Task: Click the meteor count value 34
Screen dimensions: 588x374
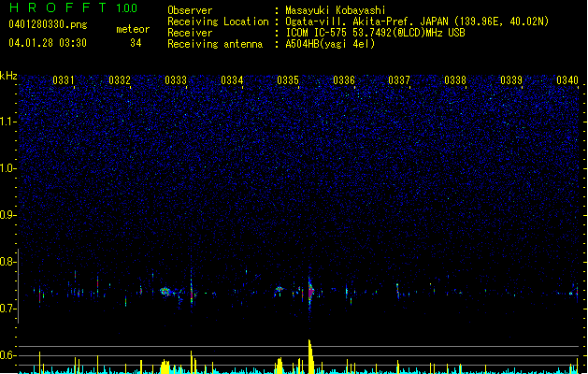Action: pos(136,43)
